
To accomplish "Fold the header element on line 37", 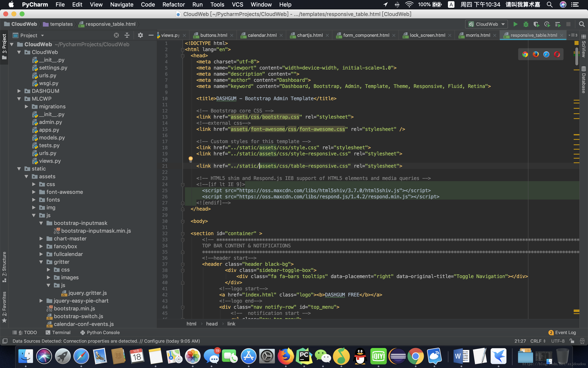I will pos(183,264).
